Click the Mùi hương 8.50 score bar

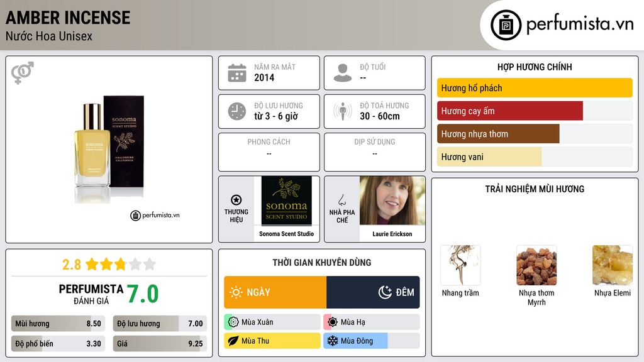pyautogui.click(x=58, y=324)
